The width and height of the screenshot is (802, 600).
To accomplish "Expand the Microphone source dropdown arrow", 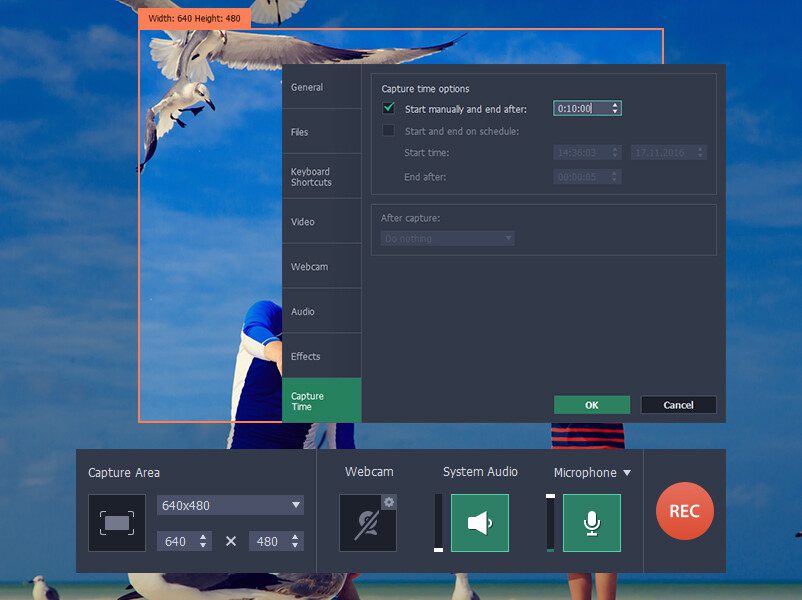I will [627, 472].
